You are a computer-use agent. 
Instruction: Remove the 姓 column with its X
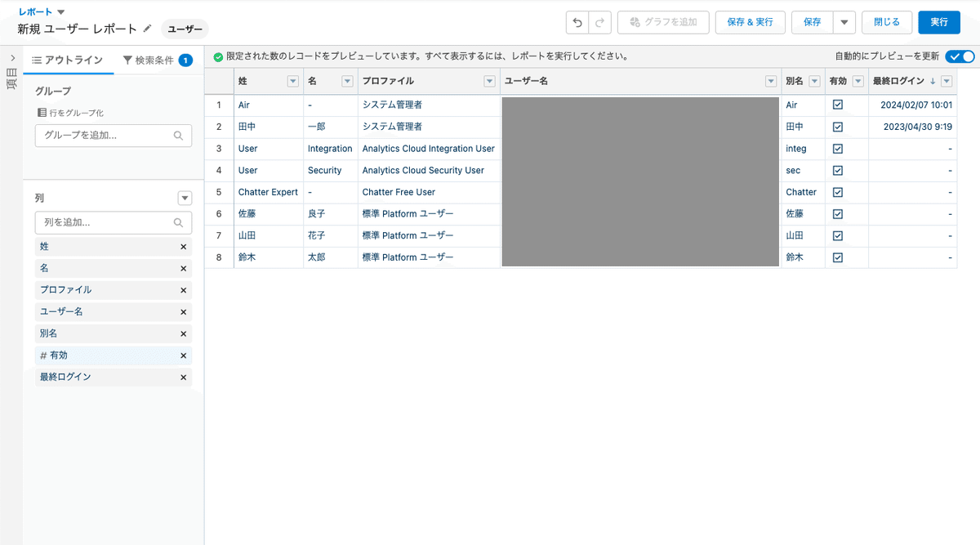click(183, 247)
